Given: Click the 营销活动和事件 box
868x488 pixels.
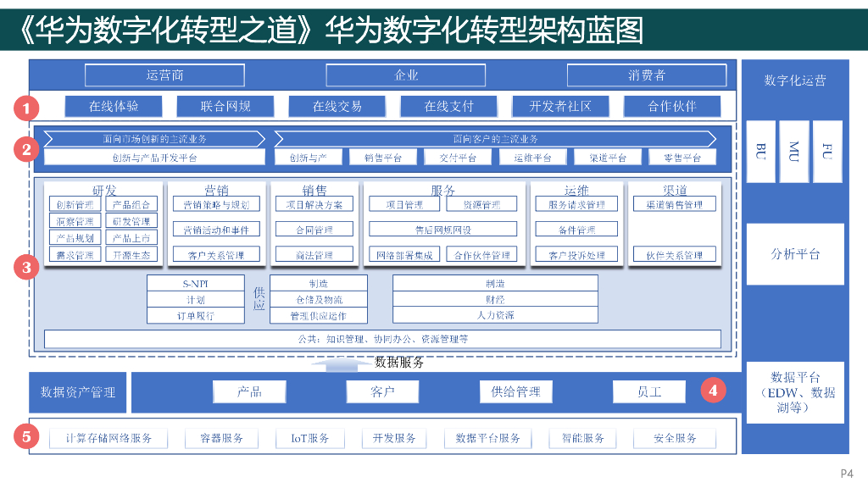Looking at the screenshot, I should pyautogui.click(x=216, y=230).
